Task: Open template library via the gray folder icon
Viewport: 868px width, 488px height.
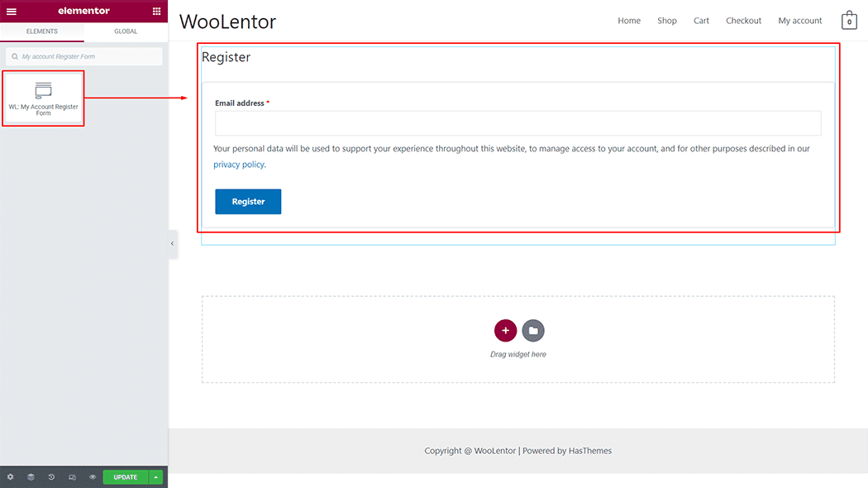Action: point(533,330)
